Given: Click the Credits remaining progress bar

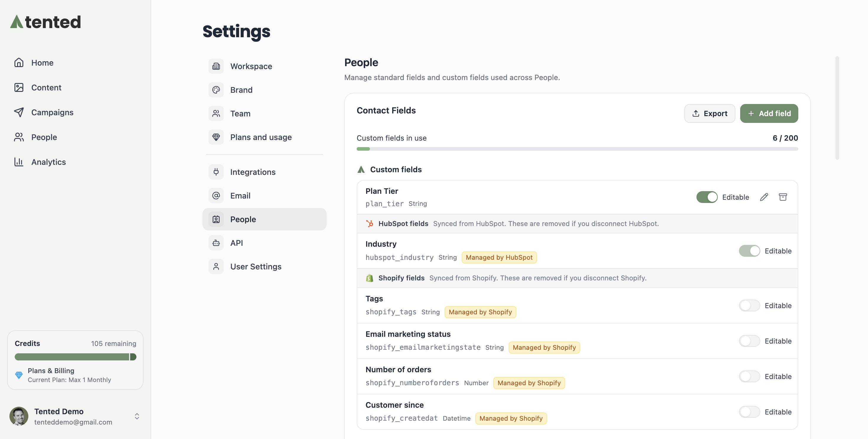Looking at the screenshot, I should (x=76, y=357).
